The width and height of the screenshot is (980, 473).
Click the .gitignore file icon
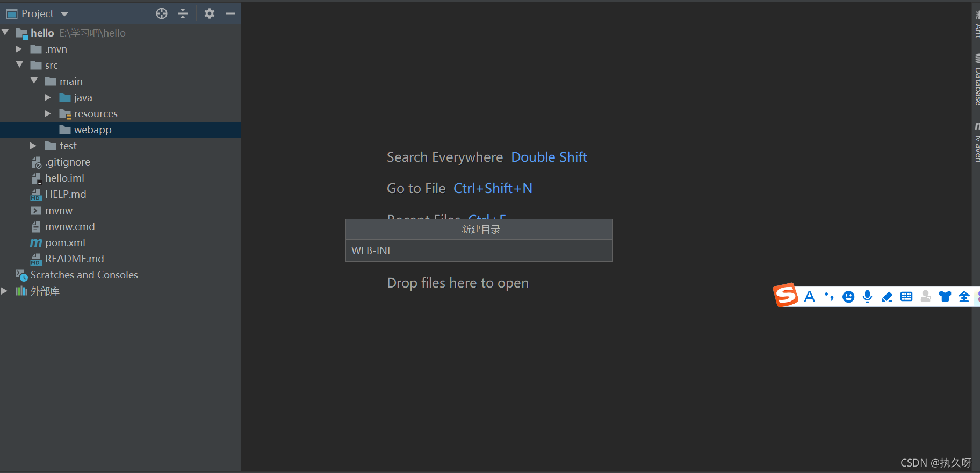tap(36, 162)
